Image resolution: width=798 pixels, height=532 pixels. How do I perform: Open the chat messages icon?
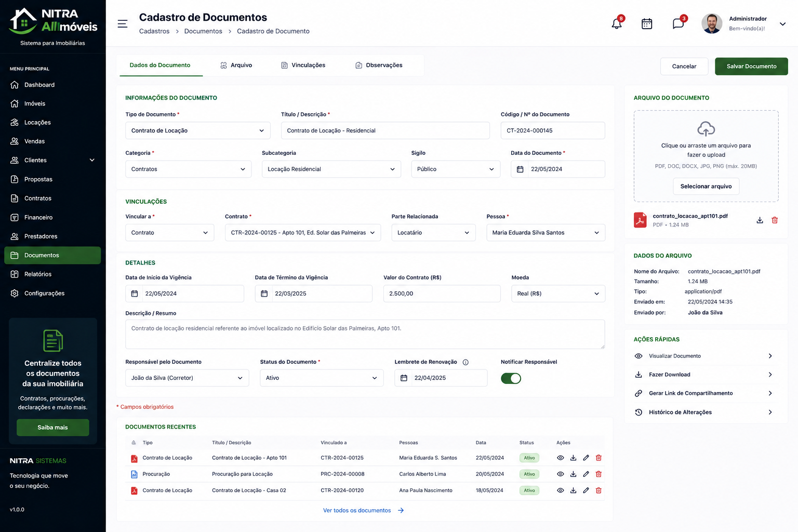(678, 23)
